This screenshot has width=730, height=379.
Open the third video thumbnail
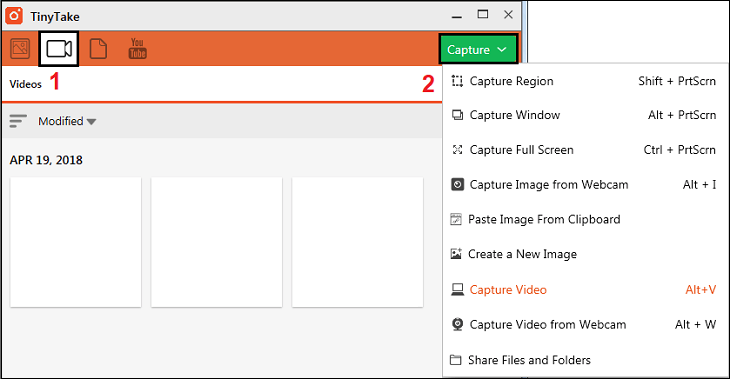click(x=358, y=242)
